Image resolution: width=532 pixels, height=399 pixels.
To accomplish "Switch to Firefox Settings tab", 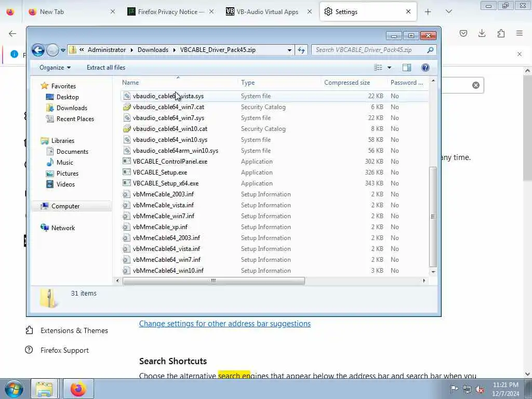I will (x=368, y=12).
